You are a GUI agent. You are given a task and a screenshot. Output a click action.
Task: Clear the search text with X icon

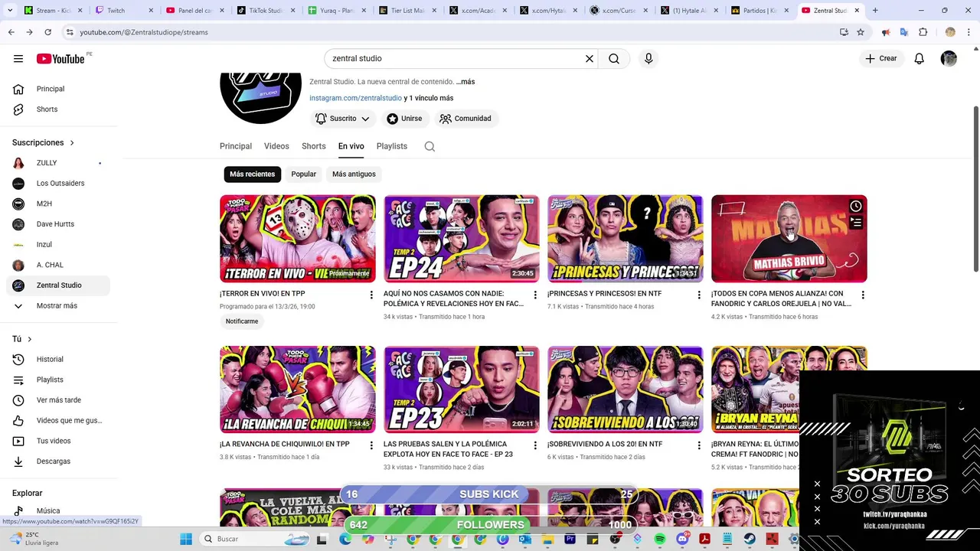(590, 59)
